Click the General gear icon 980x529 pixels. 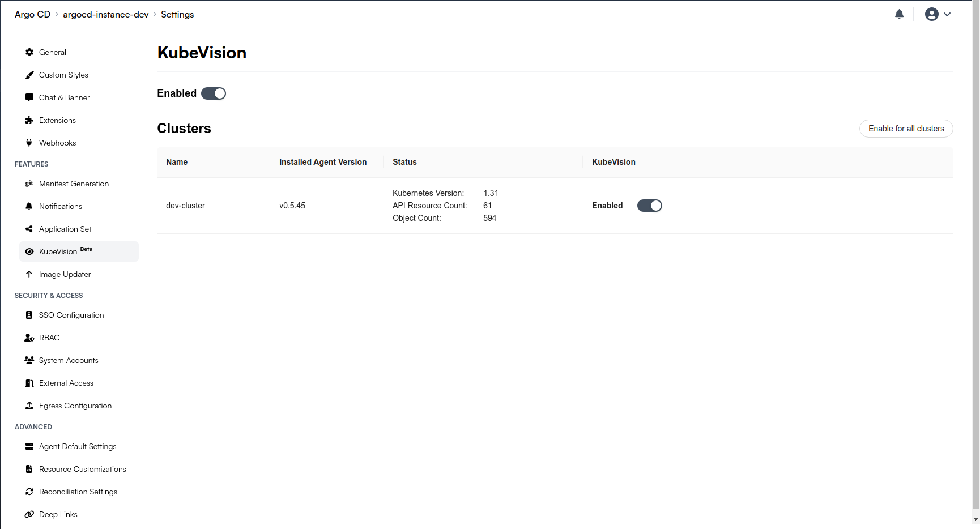click(29, 52)
